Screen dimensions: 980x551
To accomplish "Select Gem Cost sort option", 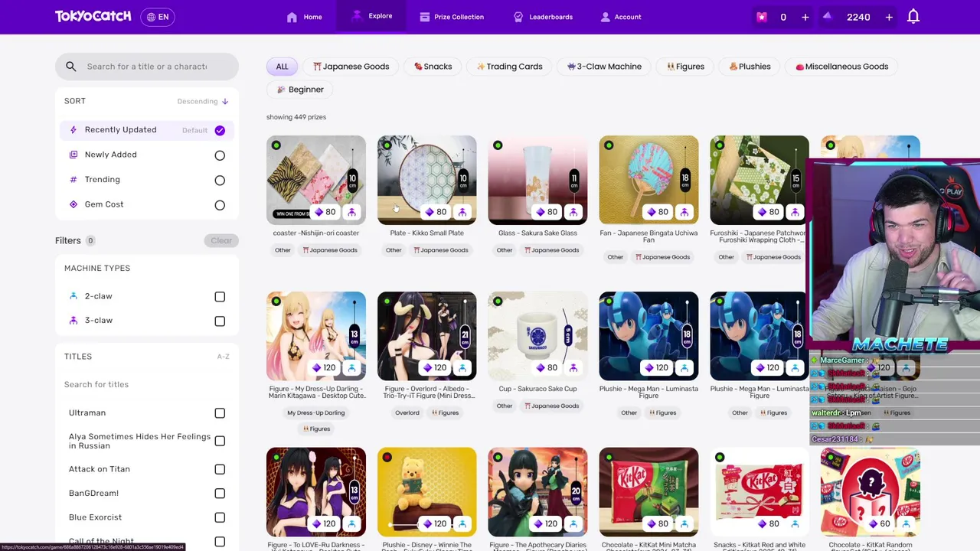I will pos(146,204).
